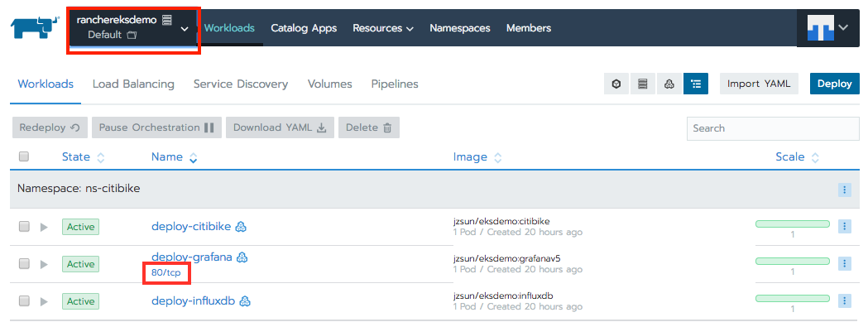
Task: Open the deploy-influxdb workload link
Action: [x=193, y=301]
